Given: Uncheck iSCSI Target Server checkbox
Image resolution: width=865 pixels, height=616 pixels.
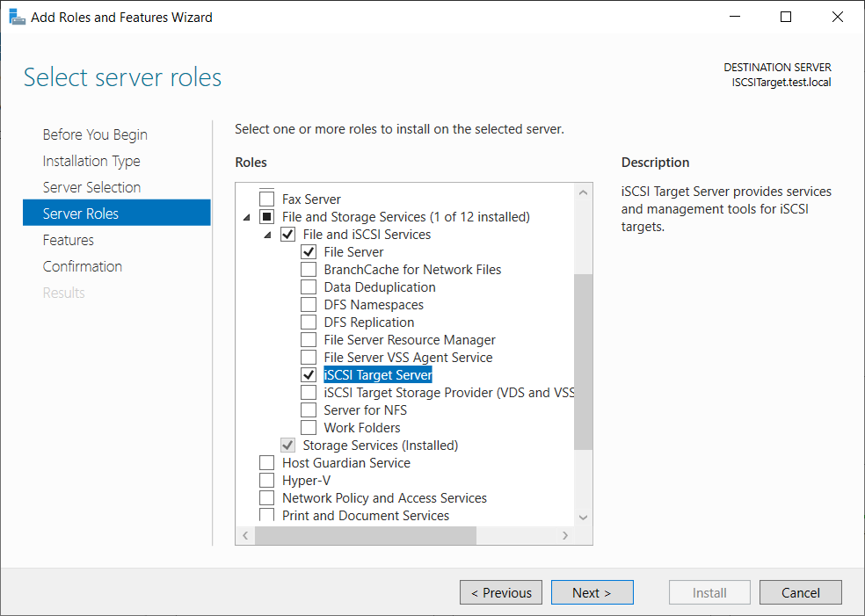Looking at the screenshot, I should 309,374.
